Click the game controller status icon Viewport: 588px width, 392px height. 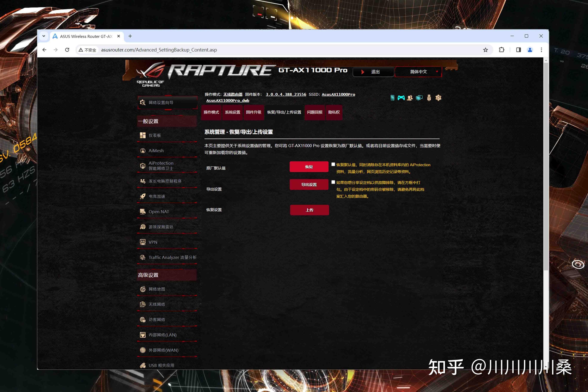401,98
